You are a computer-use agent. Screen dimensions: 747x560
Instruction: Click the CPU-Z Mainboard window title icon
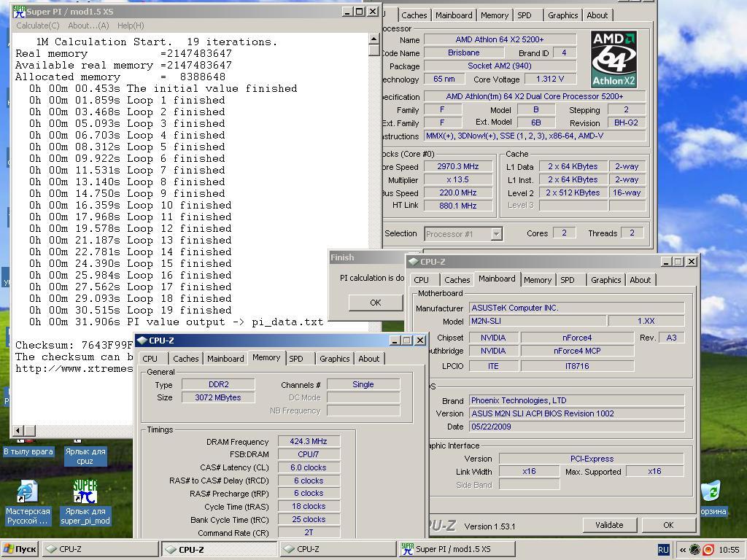pyautogui.click(x=413, y=262)
